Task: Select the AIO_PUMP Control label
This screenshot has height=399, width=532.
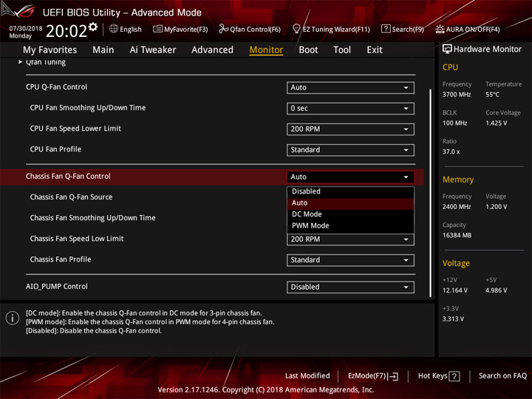Action: [57, 287]
